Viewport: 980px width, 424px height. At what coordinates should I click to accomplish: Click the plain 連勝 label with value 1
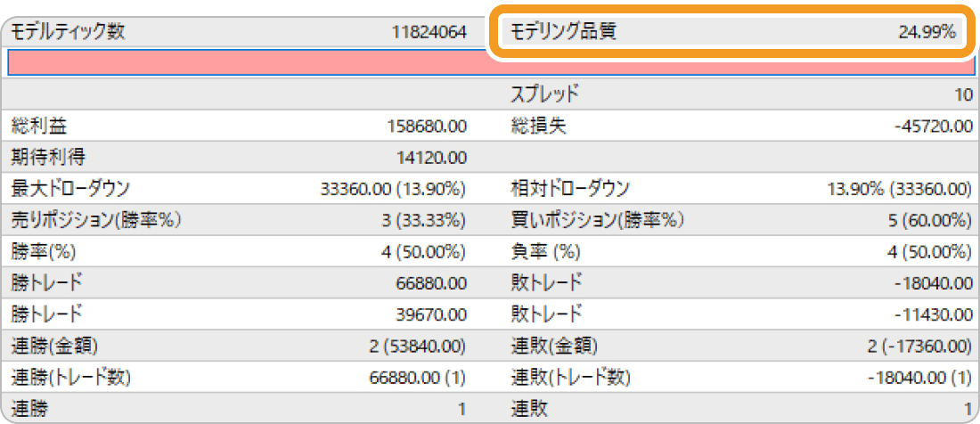point(29,409)
